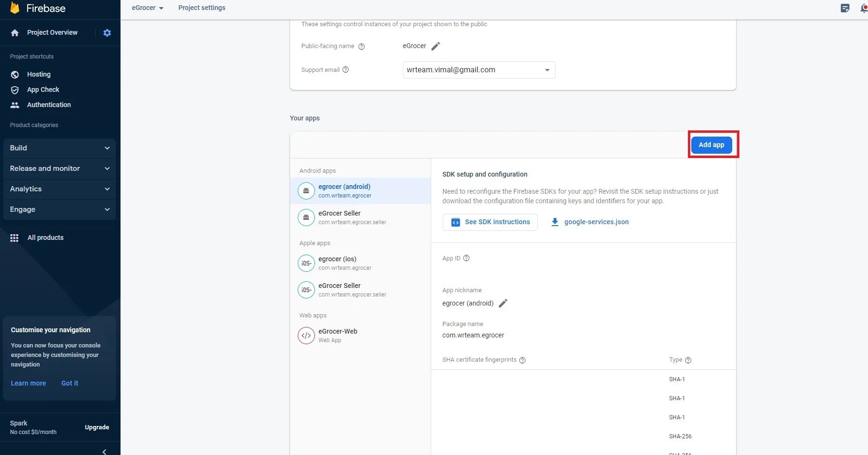Click help icon beside Support email
This screenshot has width=868, height=455.
(x=346, y=69)
